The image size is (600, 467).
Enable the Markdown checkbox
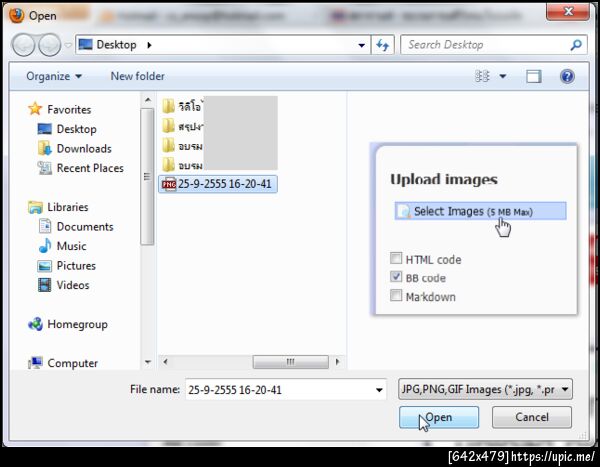point(396,295)
